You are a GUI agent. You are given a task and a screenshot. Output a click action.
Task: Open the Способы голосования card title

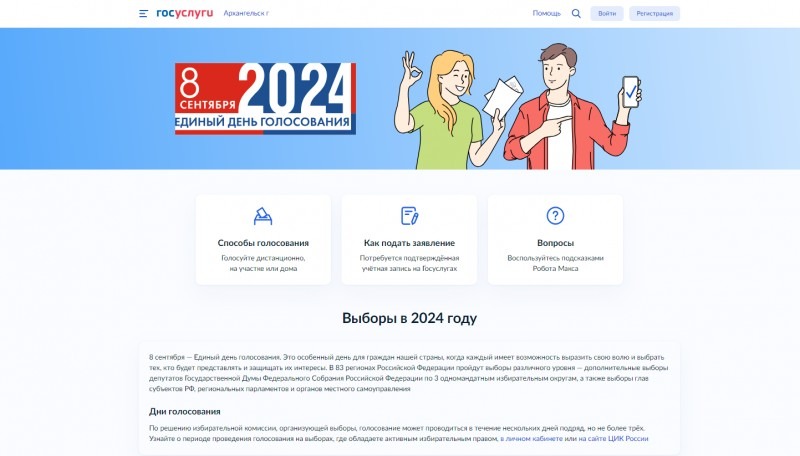click(263, 243)
